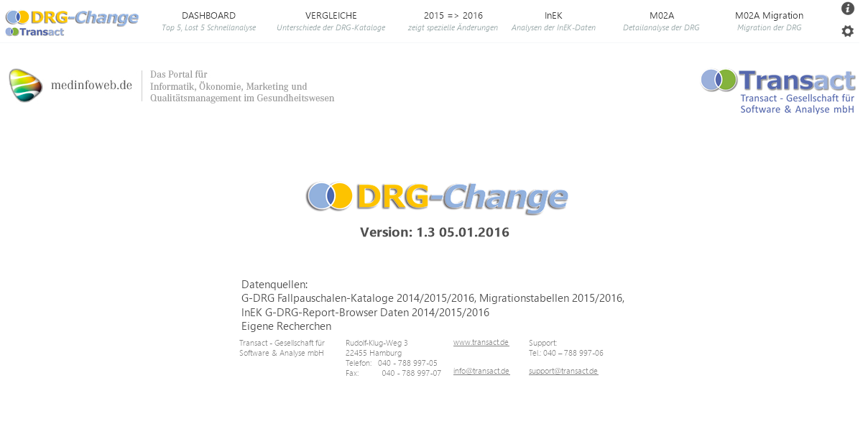The height and width of the screenshot is (447, 868).
Task: Click the DRG-Change Transact logo in header
Action: click(72, 22)
